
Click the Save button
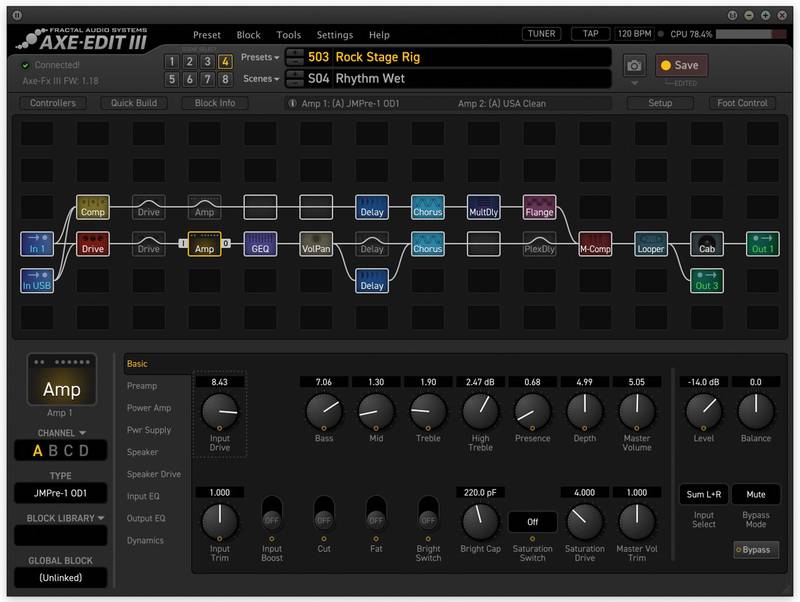[680, 66]
